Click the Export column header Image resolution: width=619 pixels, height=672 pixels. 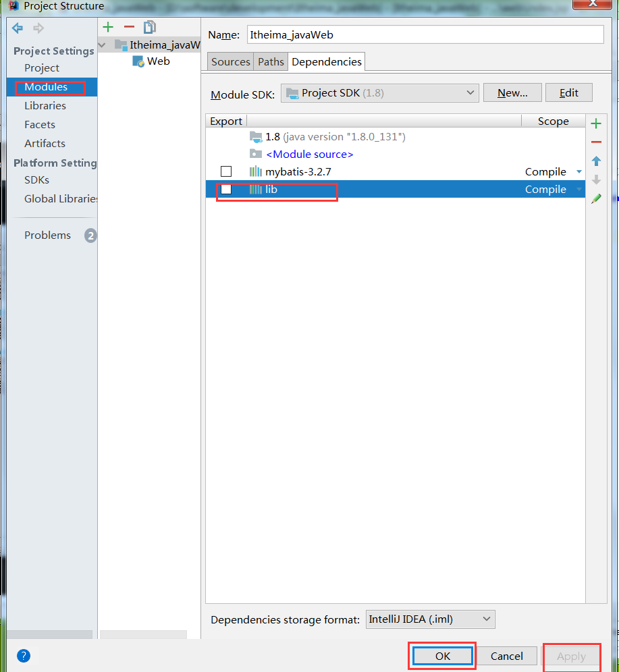point(226,121)
